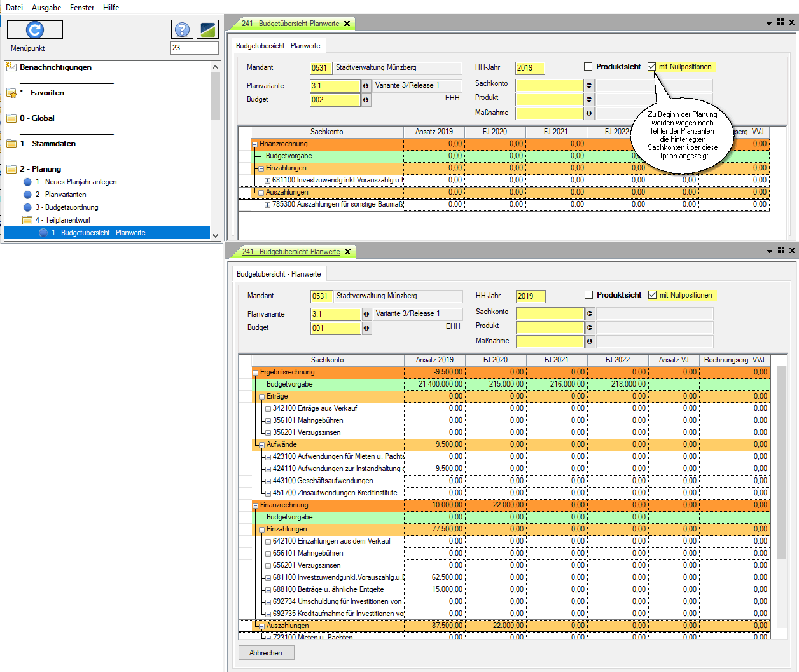Open the Fenster menu

click(x=82, y=8)
